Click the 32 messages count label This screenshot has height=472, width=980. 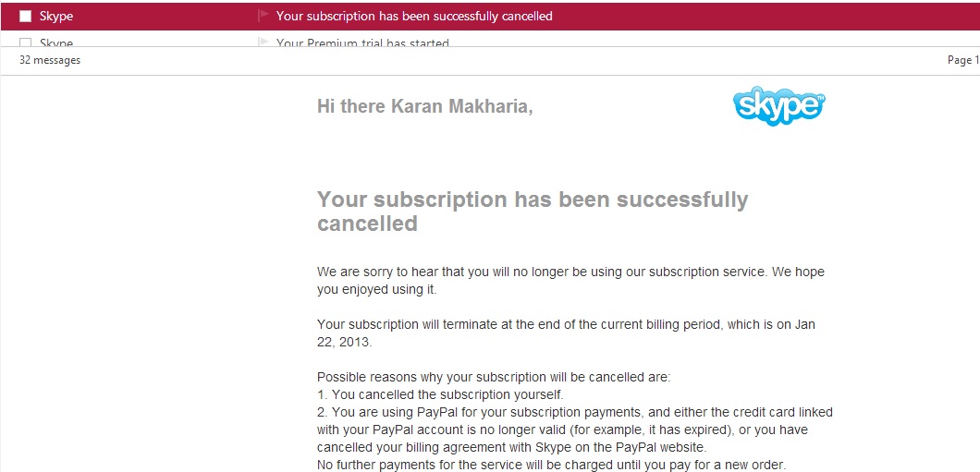click(50, 61)
